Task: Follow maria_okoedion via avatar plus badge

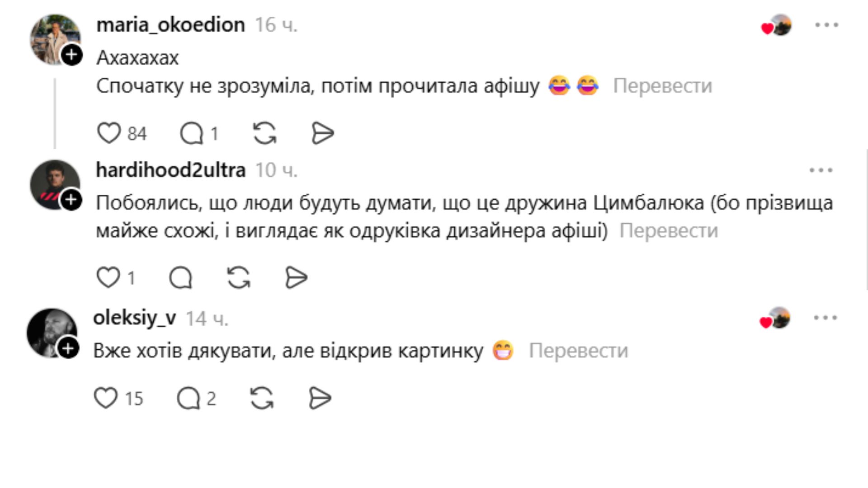Action: point(72,55)
